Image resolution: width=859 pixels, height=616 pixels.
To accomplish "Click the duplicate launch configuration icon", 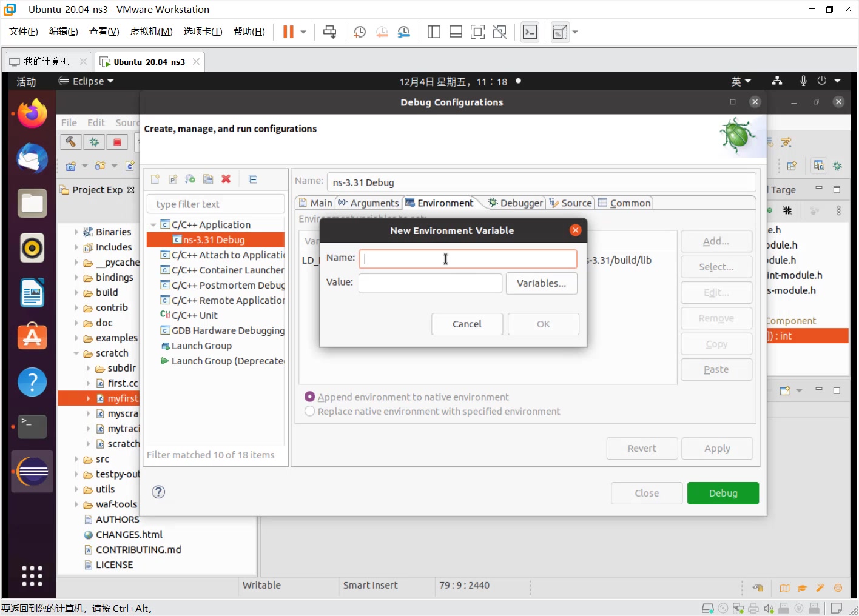I will [208, 179].
